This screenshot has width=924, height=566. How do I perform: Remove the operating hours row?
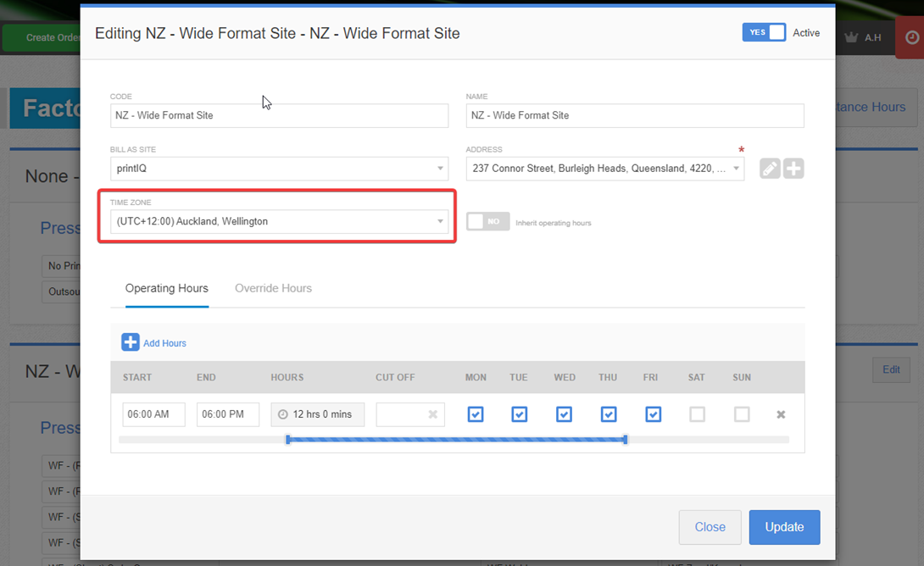point(781,414)
